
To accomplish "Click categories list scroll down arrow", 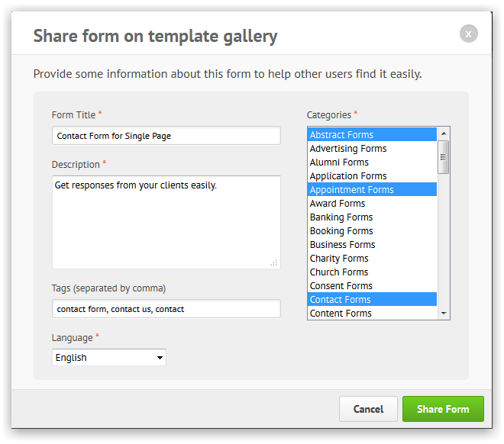I will (444, 314).
